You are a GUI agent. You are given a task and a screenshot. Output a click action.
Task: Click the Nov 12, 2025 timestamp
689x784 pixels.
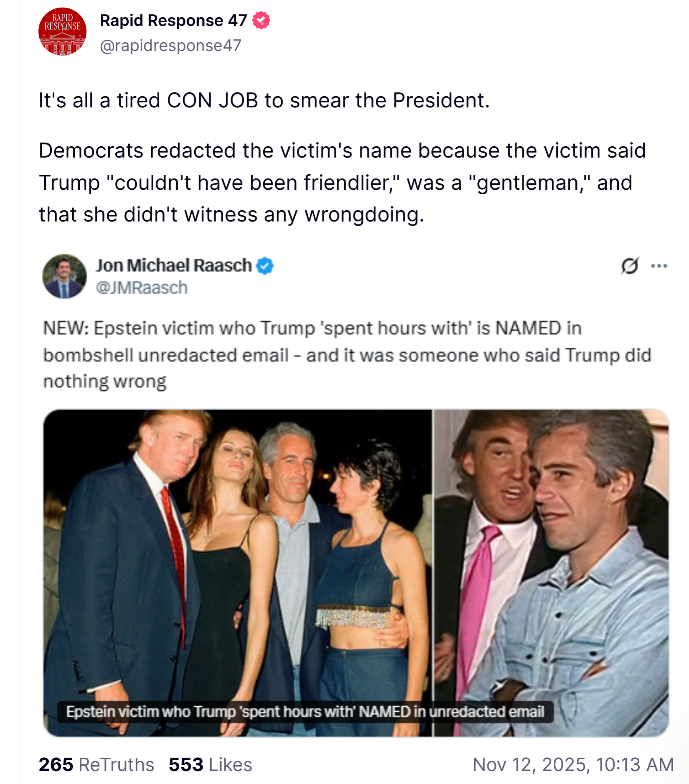pos(573,765)
